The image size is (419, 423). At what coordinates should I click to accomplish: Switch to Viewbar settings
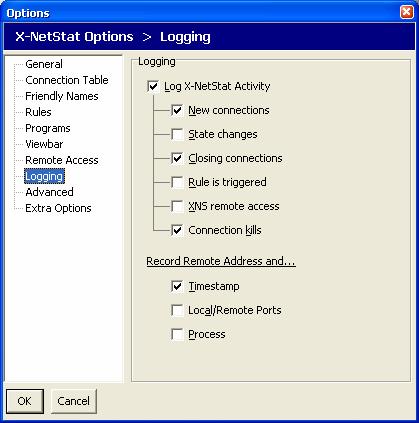[x=44, y=144]
